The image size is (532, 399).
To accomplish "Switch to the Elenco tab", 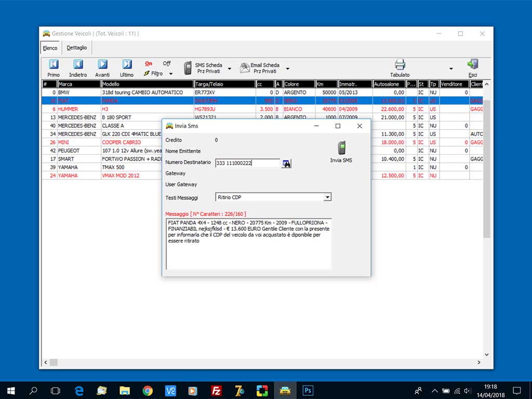I will pos(50,48).
